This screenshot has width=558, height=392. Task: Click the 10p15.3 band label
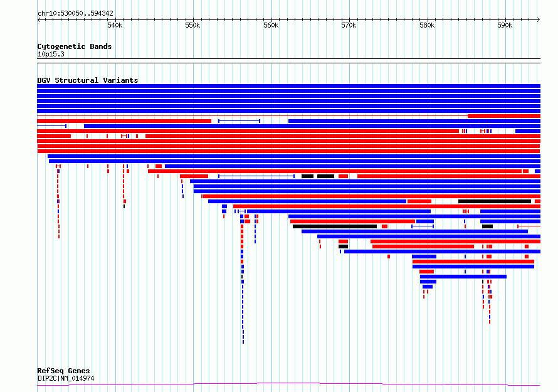coord(51,54)
